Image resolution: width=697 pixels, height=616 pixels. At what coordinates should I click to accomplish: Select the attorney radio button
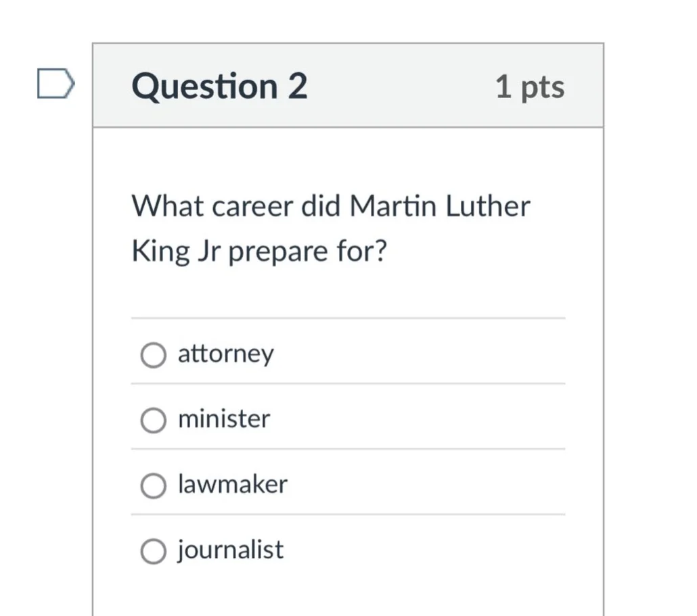[x=152, y=354]
